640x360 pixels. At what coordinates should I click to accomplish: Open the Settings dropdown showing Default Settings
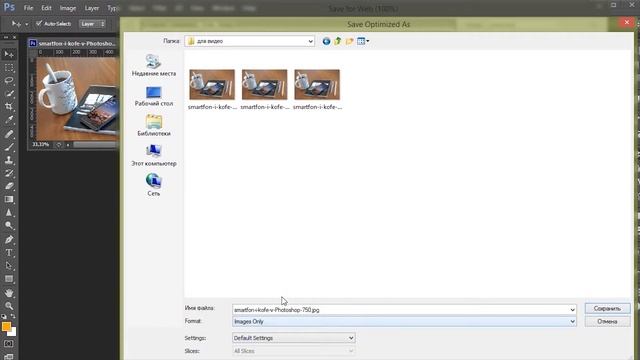(293, 338)
